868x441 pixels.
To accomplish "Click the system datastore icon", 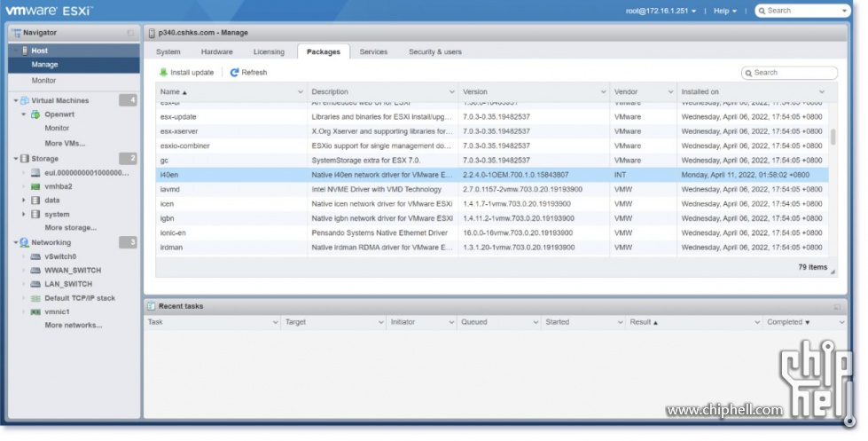I will (35, 215).
